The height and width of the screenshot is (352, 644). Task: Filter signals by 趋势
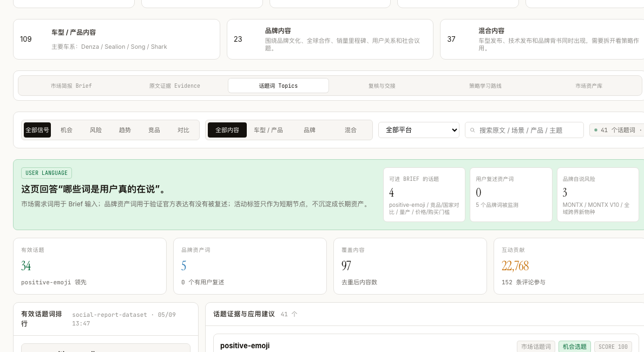[x=125, y=130]
